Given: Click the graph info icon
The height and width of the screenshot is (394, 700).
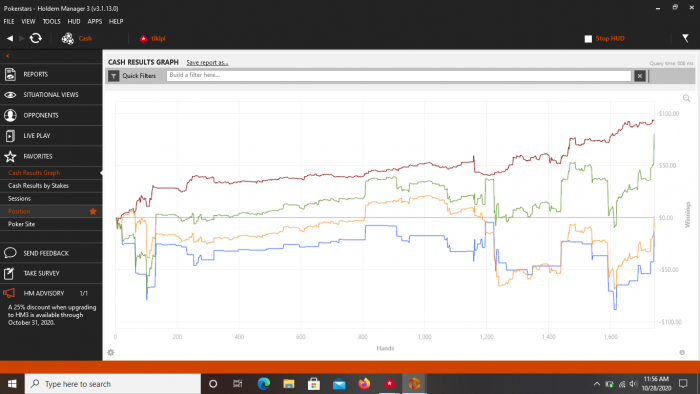Looking at the screenshot, I should click(682, 353).
